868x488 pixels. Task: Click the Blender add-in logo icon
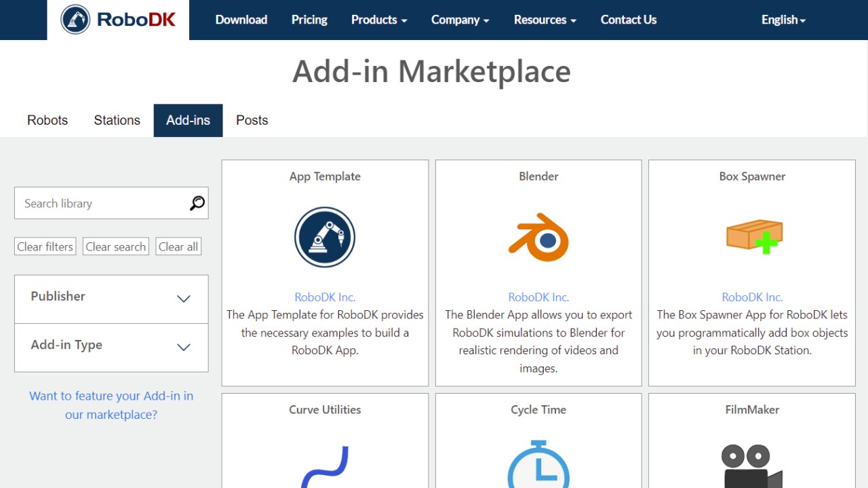[x=538, y=238]
